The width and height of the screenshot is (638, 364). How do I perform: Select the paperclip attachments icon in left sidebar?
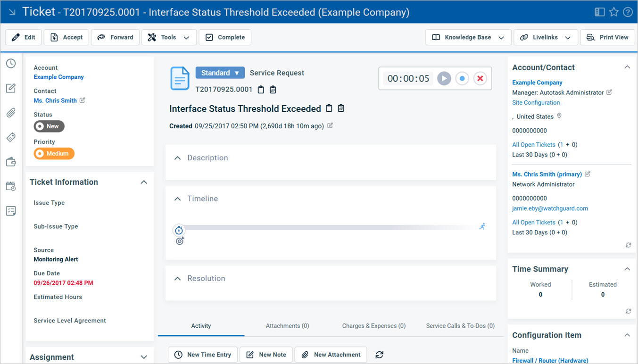(x=10, y=112)
